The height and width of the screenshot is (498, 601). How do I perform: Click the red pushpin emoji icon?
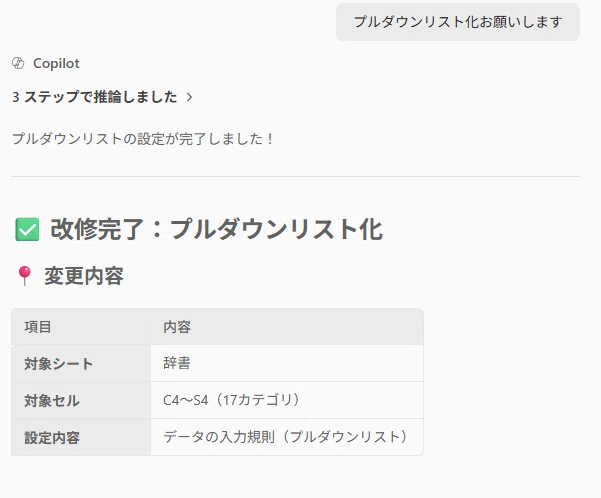pos(25,276)
